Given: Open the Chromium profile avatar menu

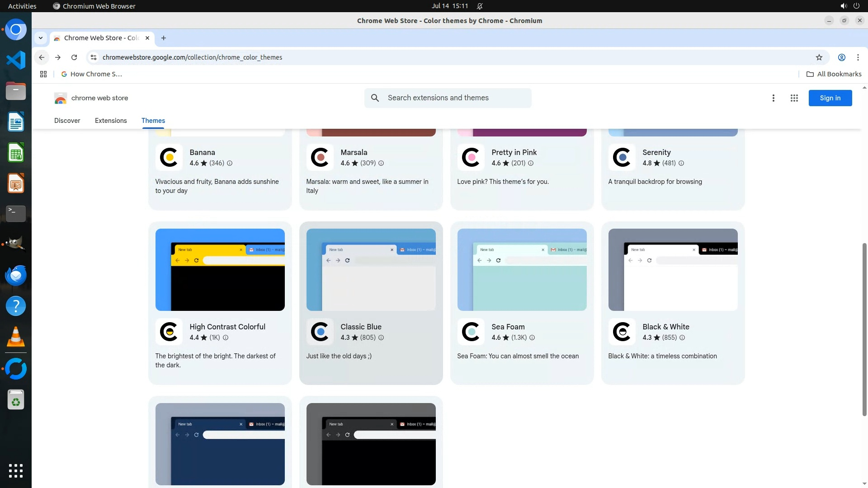Looking at the screenshot, I should click(x=841, y=57).
